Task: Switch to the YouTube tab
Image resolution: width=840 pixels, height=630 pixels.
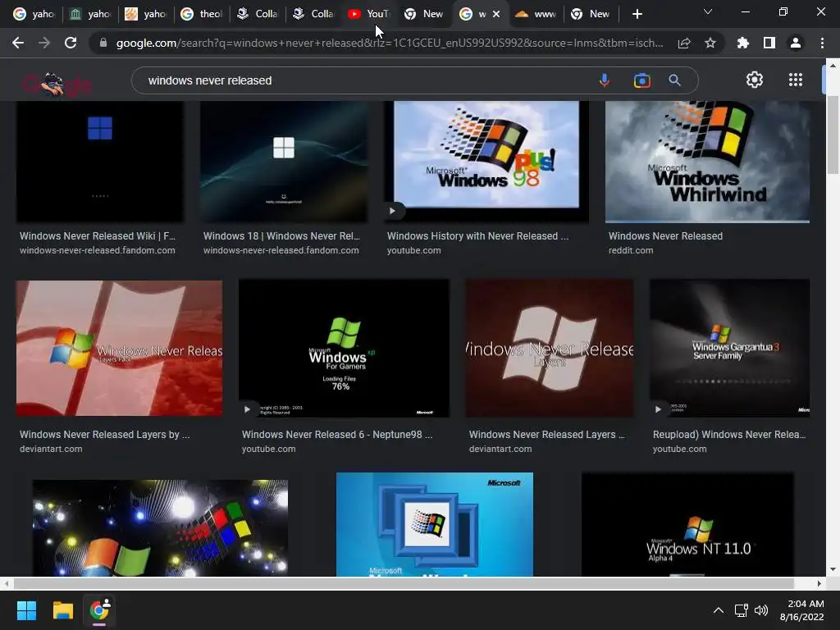Action: 368,15
